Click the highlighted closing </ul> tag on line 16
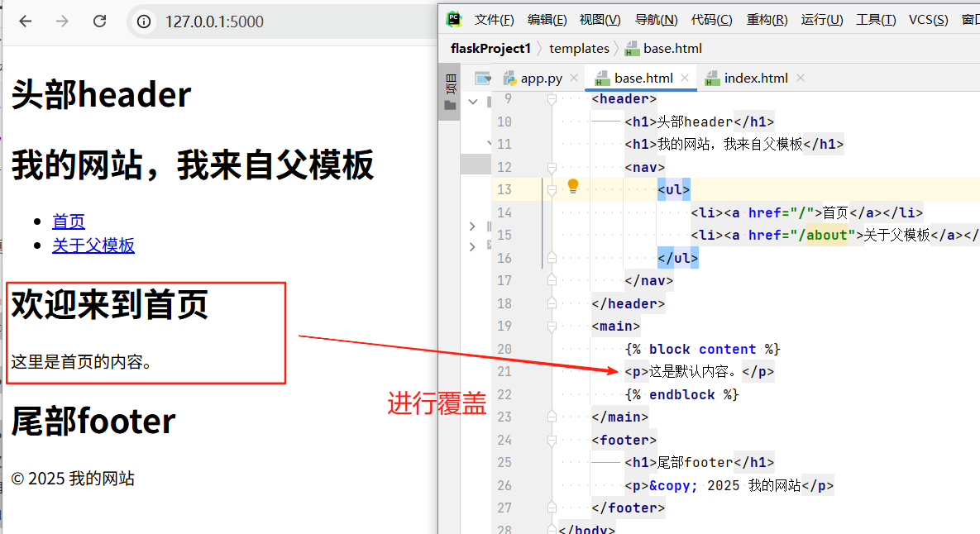980x534 pixels. (x=677, y=258)
